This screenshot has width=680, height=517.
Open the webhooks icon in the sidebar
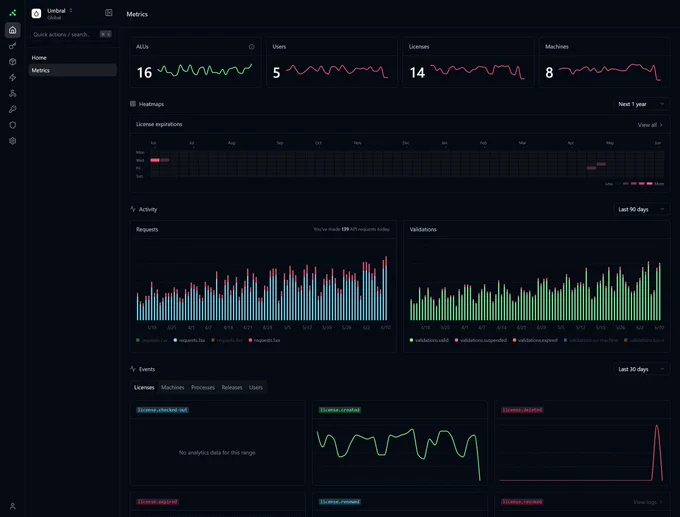pos(13,93)
